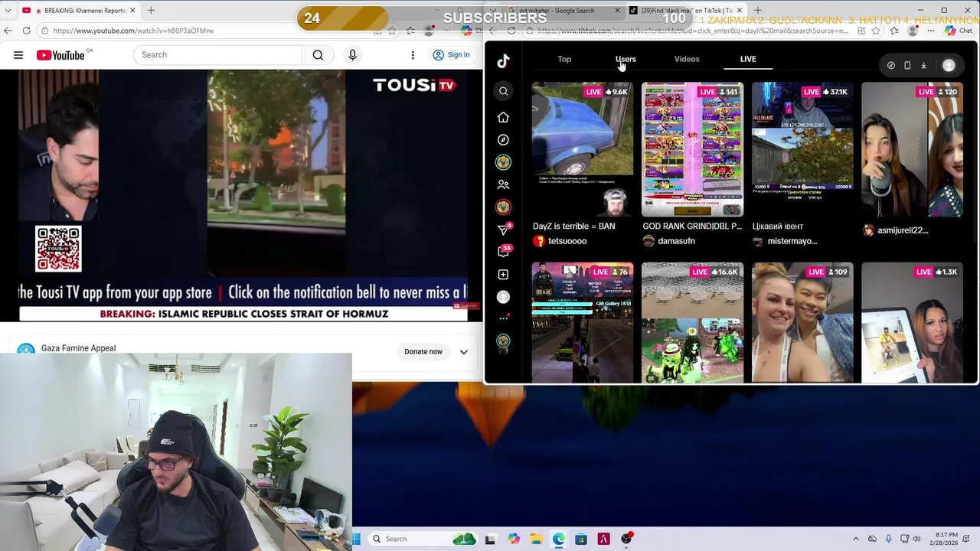Open TikTok Activity with 4 badge
980x551 pixels.
click(x=503, y=230)
